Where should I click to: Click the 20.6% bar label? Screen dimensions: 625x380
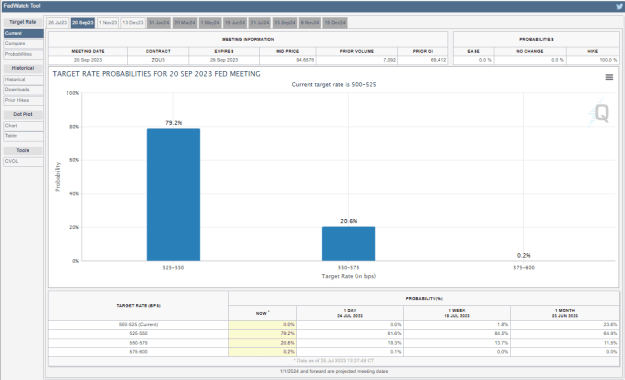pyautogui.click(x=348, y=221)
